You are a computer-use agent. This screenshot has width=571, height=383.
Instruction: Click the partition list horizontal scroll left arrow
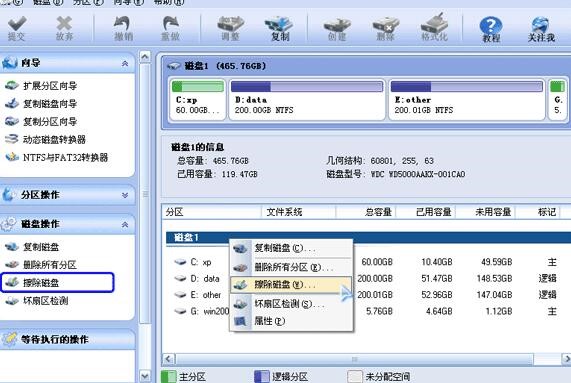click(x=168, y=359)
